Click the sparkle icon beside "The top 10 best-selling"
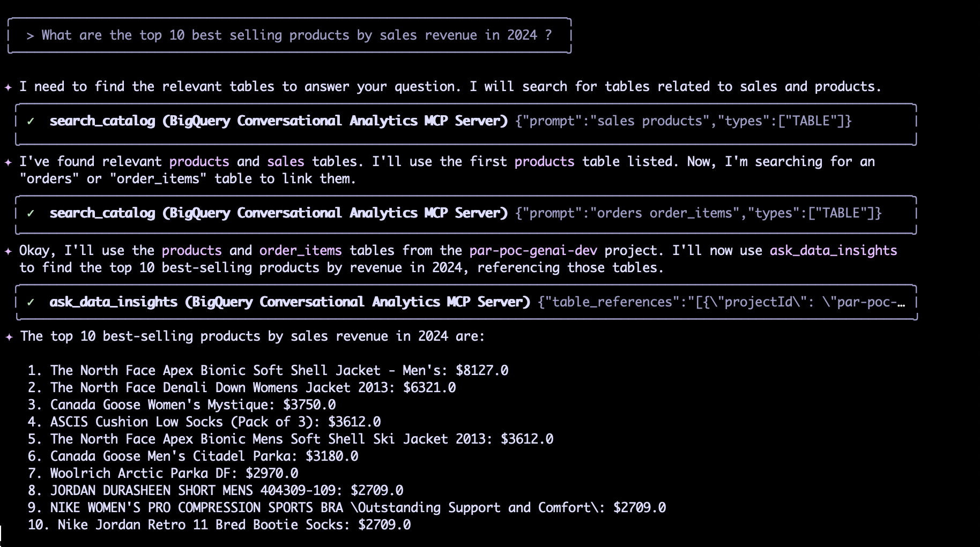This screenshot has width=980, height=547. 9,337
